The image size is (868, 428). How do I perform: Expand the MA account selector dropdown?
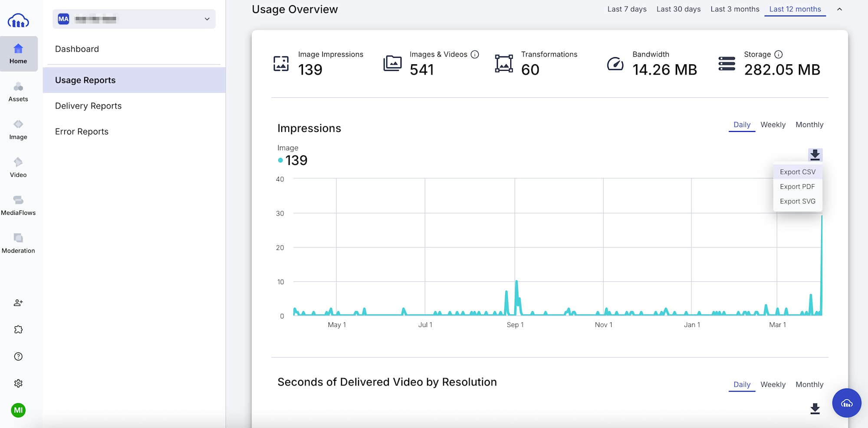[x=207, y=19]
